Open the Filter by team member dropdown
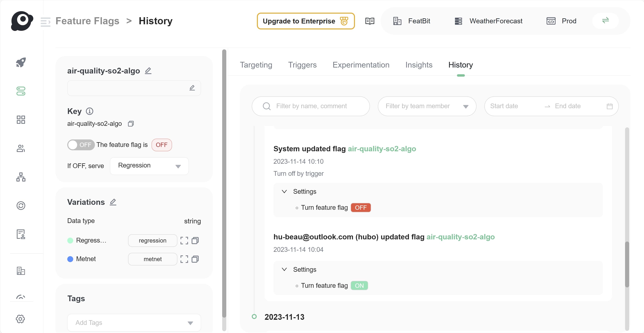The height and width of the screenshot is (333, 644). (427, 106)
